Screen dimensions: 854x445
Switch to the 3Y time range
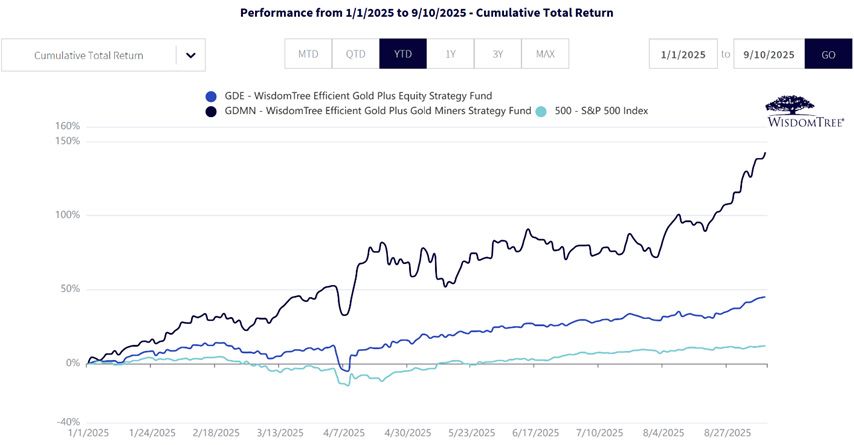pyautogui.click(x=498, y=54)
